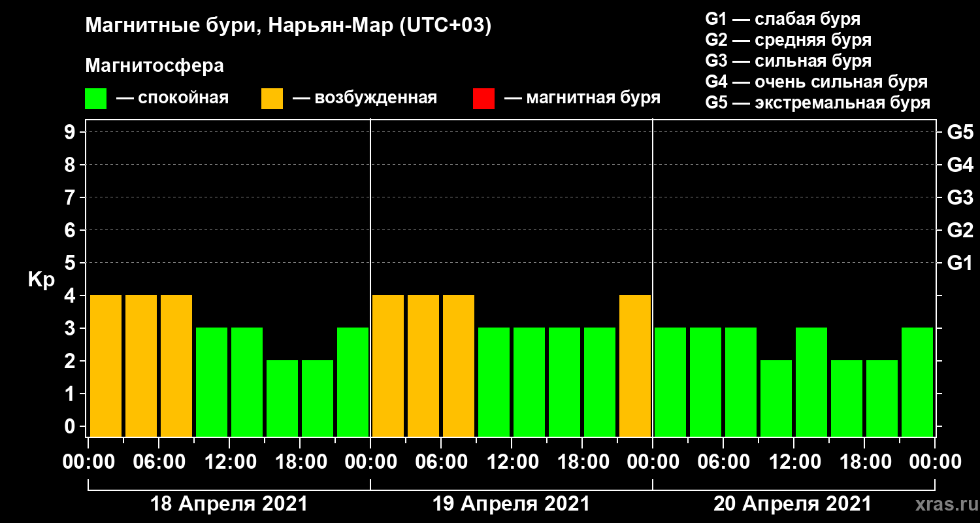Screen dimensions: 980x523
Task: Select the 18 April 00:00–03:00 orange bar
Action: pos(106,365)
